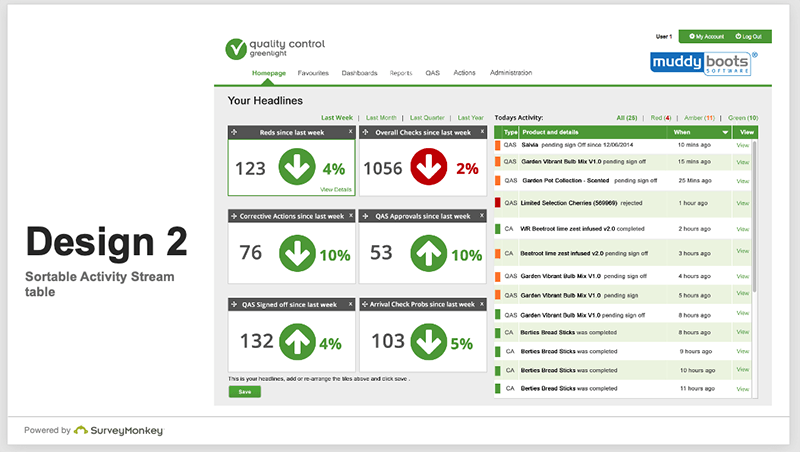Click green up arrow in QAS Signed off tile
This screenshot has width=800, height=452.
coord(298,343)
